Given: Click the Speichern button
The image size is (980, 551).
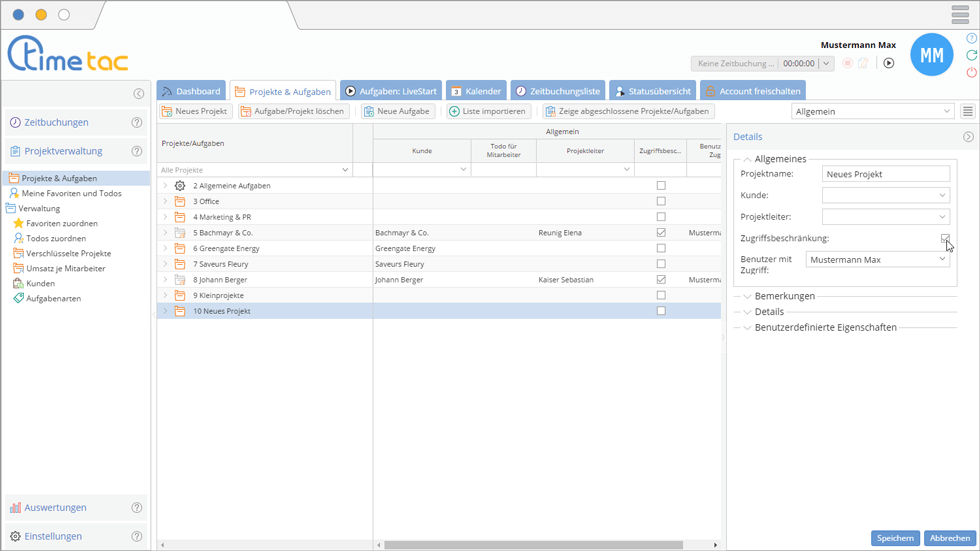Looking at the screenshot, I should point(894,538).
